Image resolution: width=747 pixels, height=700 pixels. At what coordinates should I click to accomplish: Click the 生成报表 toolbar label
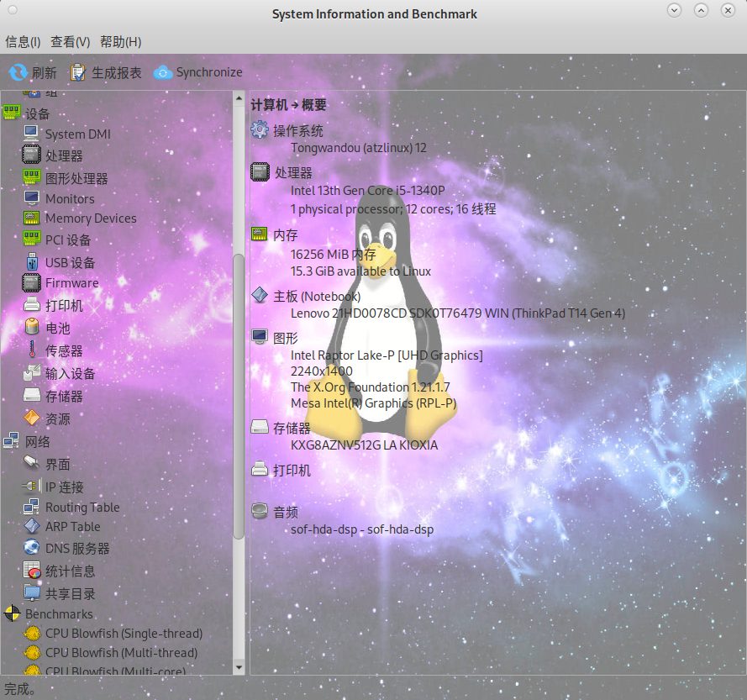[x=116, y=73]
